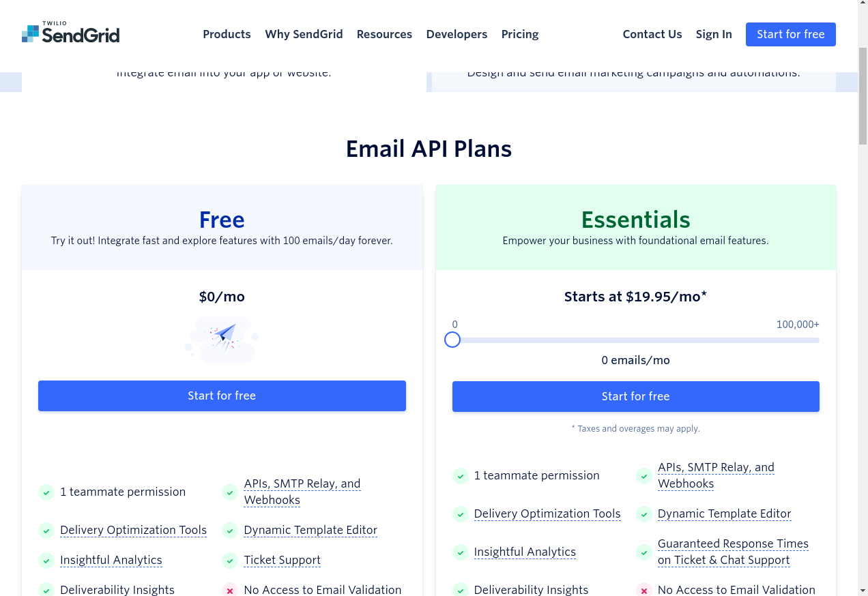The height and width of the screenshot is (596, 868).
Task: Click the Free plan title
Action: [x=222, y=220]
